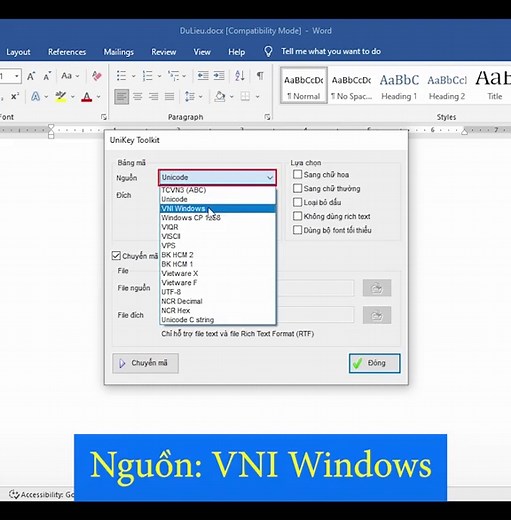Apply yellow text highlight color
This screenshot has height=520, width=511.
coord(61,97)
